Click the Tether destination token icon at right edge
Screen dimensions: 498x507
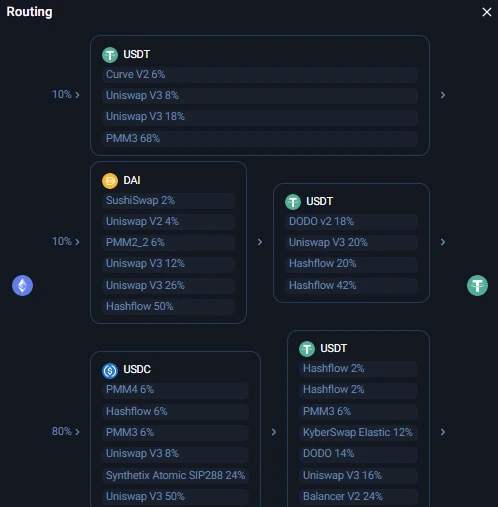(477, 285)
